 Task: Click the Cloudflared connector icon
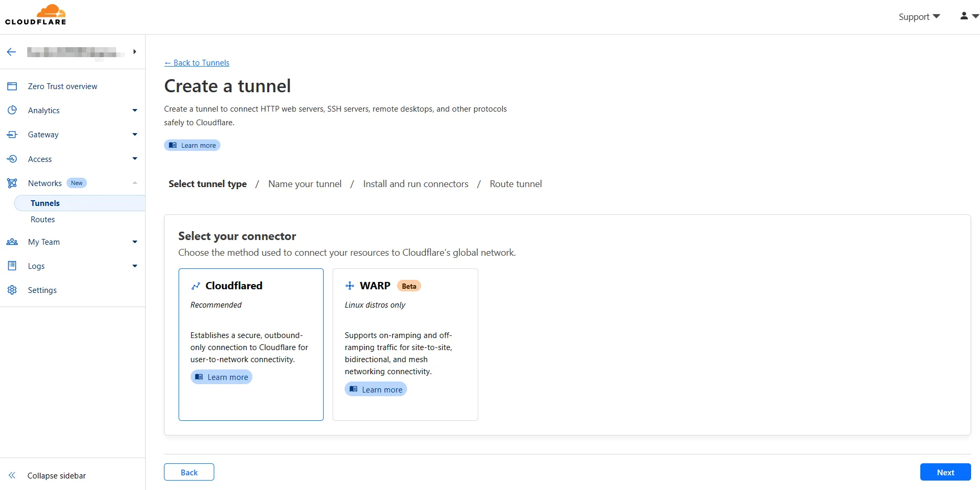[x=195, y=286]
